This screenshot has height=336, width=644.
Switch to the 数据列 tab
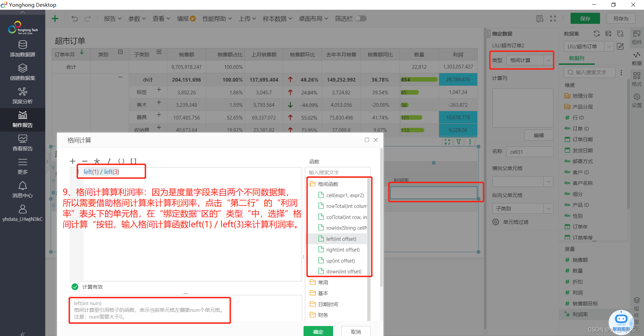click(x=577, y=58)
